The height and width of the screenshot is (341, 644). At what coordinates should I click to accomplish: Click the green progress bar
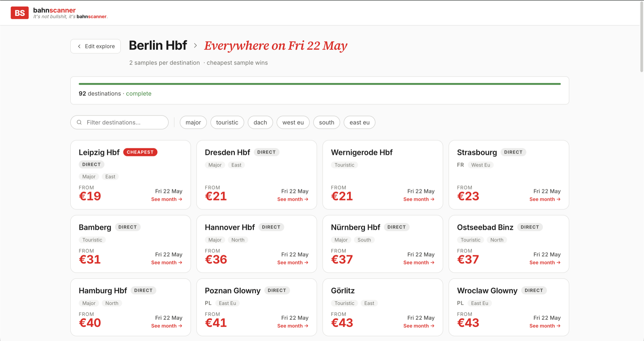(320, 84)
